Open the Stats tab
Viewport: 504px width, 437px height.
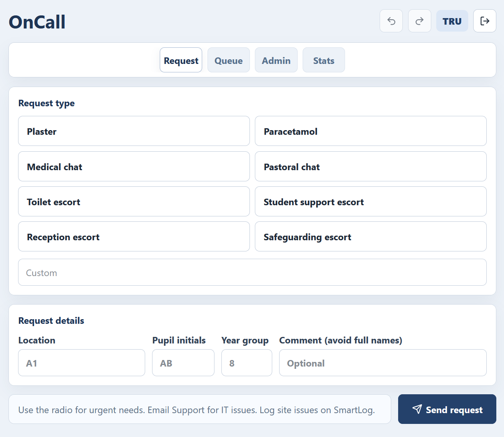click(324, 60)
